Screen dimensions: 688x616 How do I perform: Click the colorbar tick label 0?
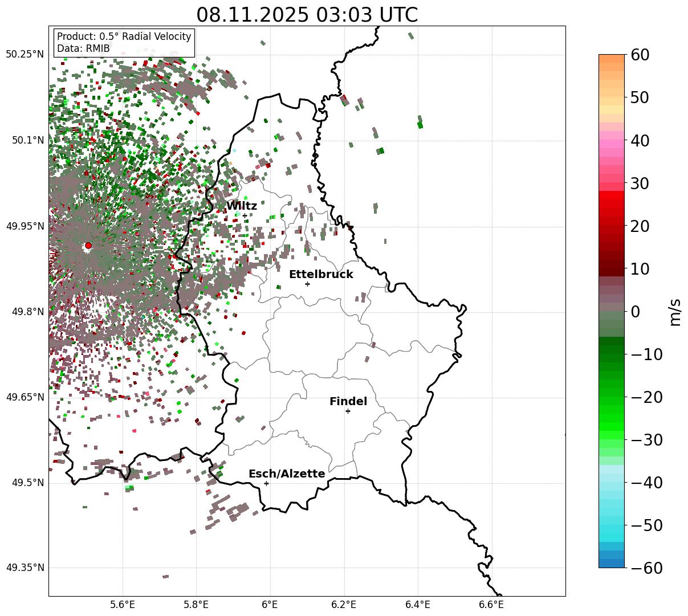coord(635,312)
